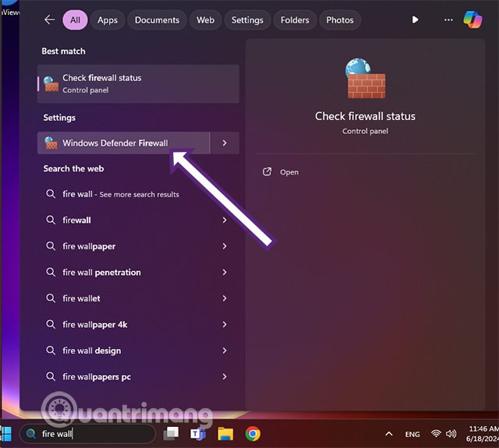Screen dimensions: 499x448
Task: Expand Windows Defender Firewall result arrow
Action: [x=225, y=143]
